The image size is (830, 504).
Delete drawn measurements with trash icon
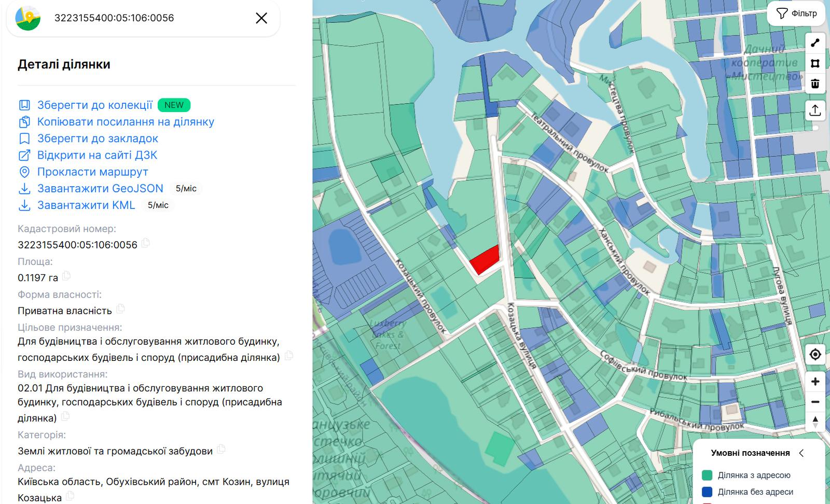(815, 83)
